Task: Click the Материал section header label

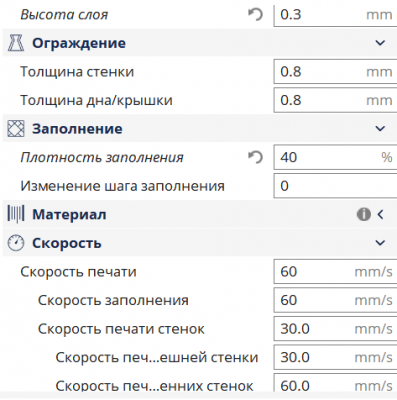Action: (x=69, y=214)
